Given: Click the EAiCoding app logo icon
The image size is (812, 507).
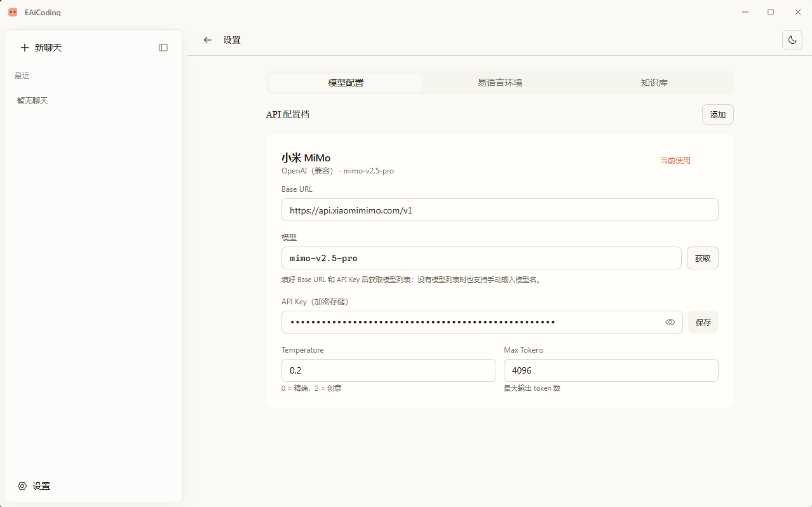Looking at the screenshot, I should 13,12.
